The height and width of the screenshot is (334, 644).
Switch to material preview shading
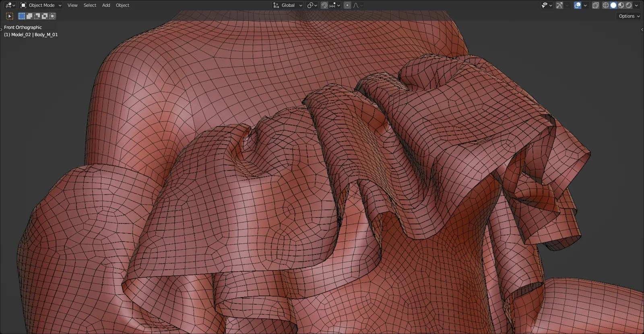click(x=621, y=5)
